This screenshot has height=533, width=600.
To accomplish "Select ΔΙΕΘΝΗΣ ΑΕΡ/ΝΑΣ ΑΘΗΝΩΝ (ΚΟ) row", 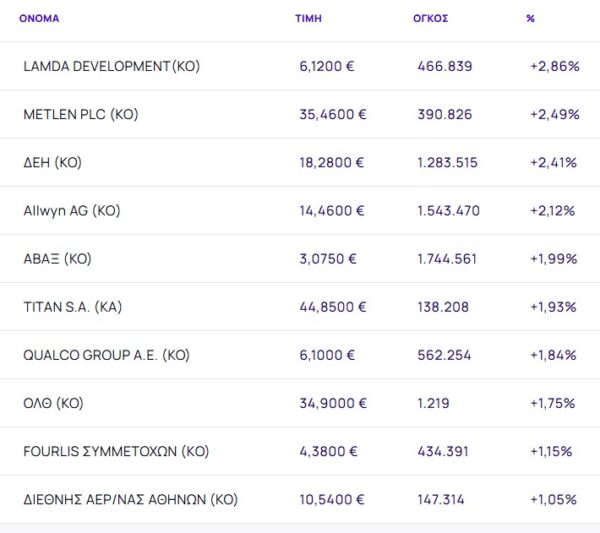I will [130, 499].
